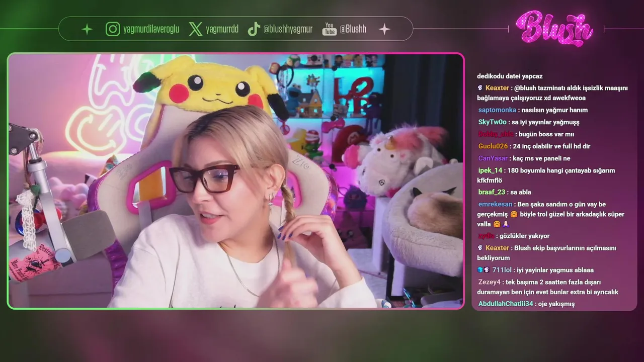Screen dimensions: 644x362
Task: Click the message "sa iyi yayınlar yağmuşş"
Action: [545, 122]
